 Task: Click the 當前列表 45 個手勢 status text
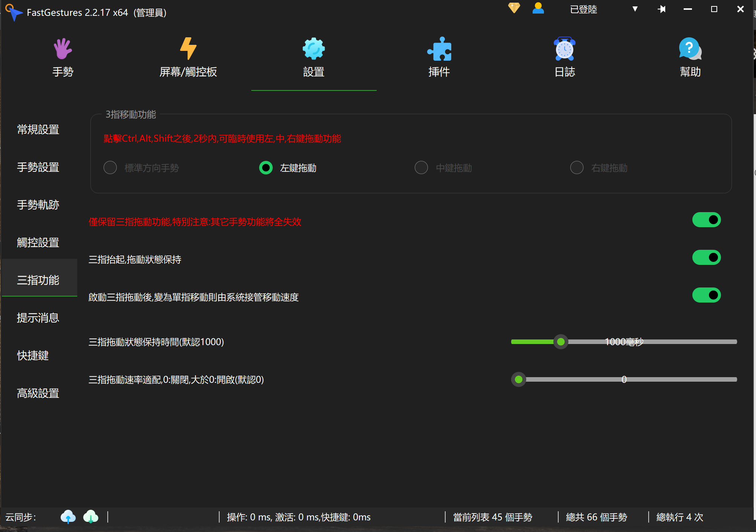point(493,517)
